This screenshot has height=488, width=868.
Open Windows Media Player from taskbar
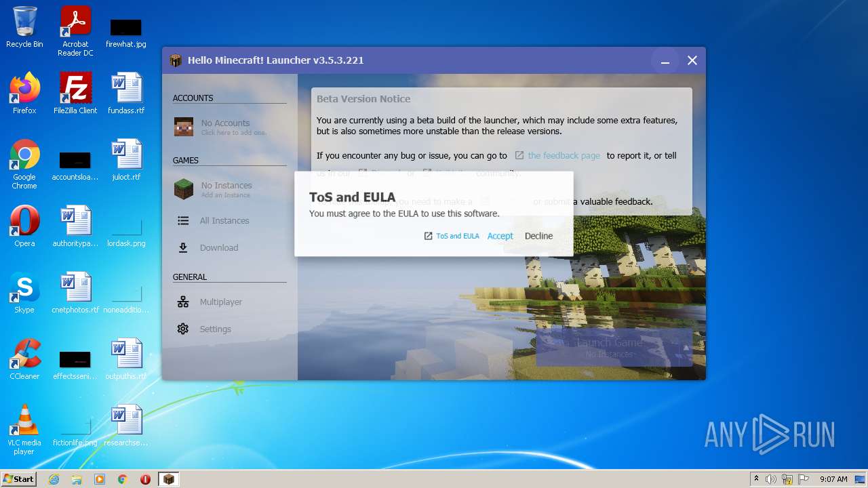100,479
